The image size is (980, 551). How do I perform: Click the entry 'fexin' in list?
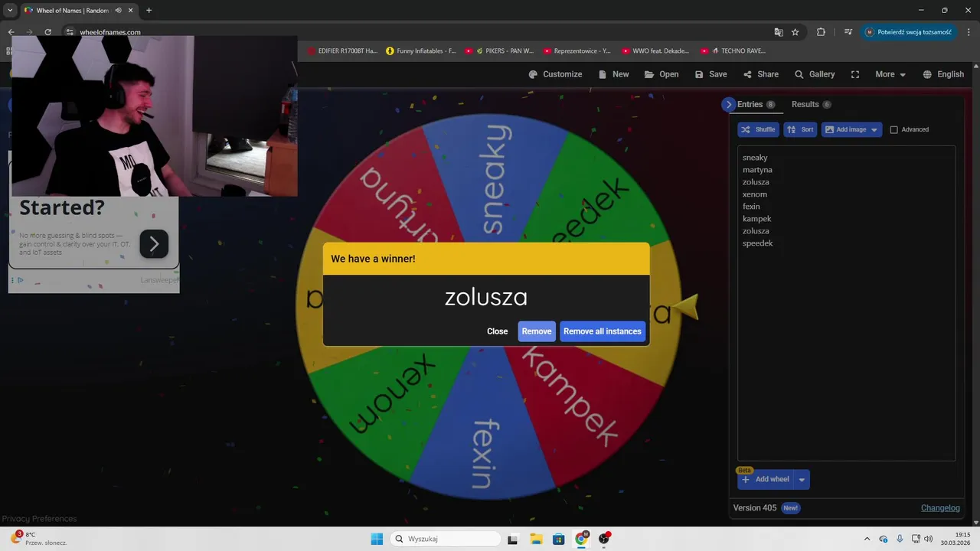751,207
